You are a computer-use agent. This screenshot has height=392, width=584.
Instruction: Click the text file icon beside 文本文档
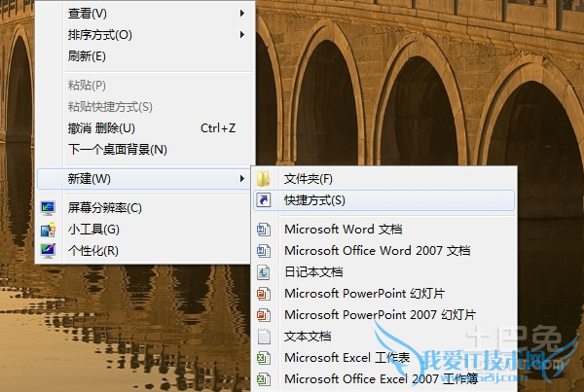point(264,337)
